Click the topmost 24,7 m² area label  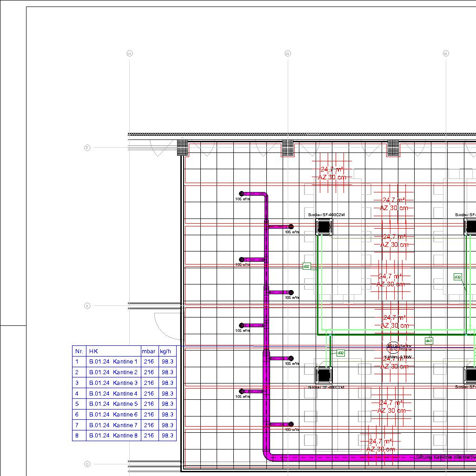[332, 170]
